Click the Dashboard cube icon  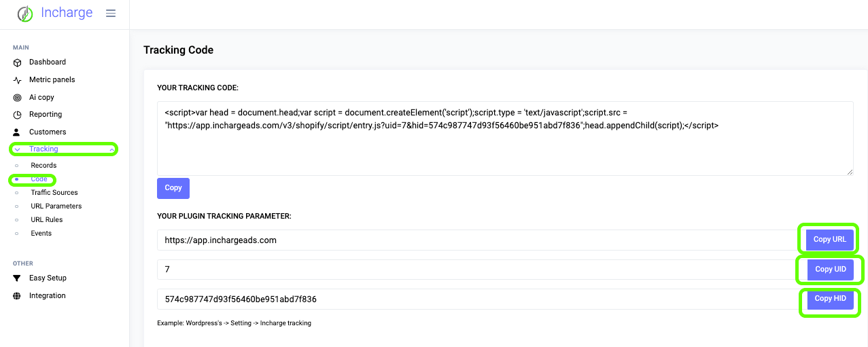tap(18, 62)
